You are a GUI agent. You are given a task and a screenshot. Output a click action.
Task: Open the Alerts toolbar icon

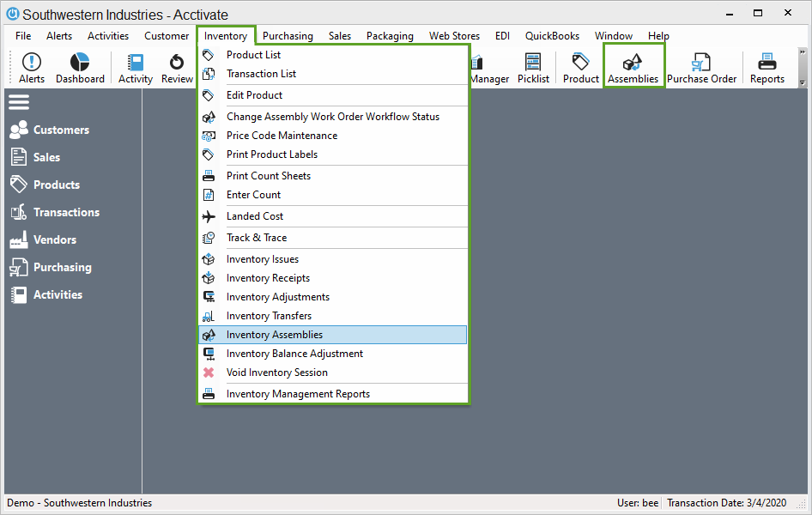tap(32, 68)
